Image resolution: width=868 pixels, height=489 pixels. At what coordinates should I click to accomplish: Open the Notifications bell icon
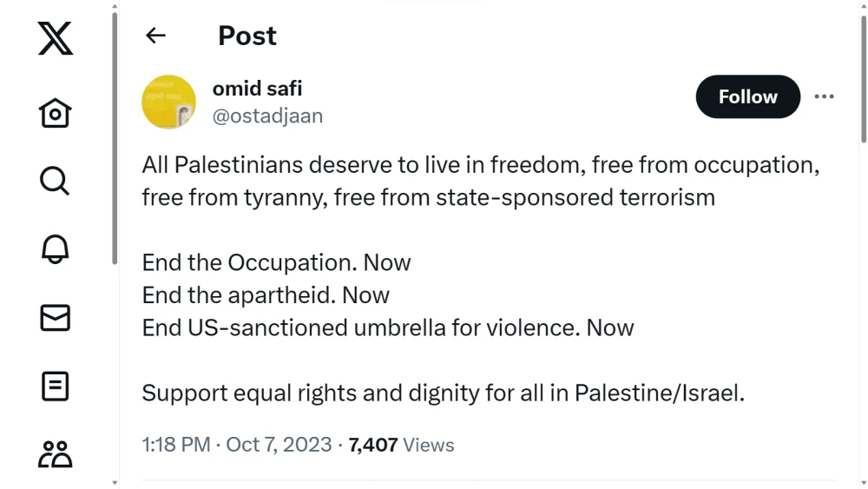55,249
